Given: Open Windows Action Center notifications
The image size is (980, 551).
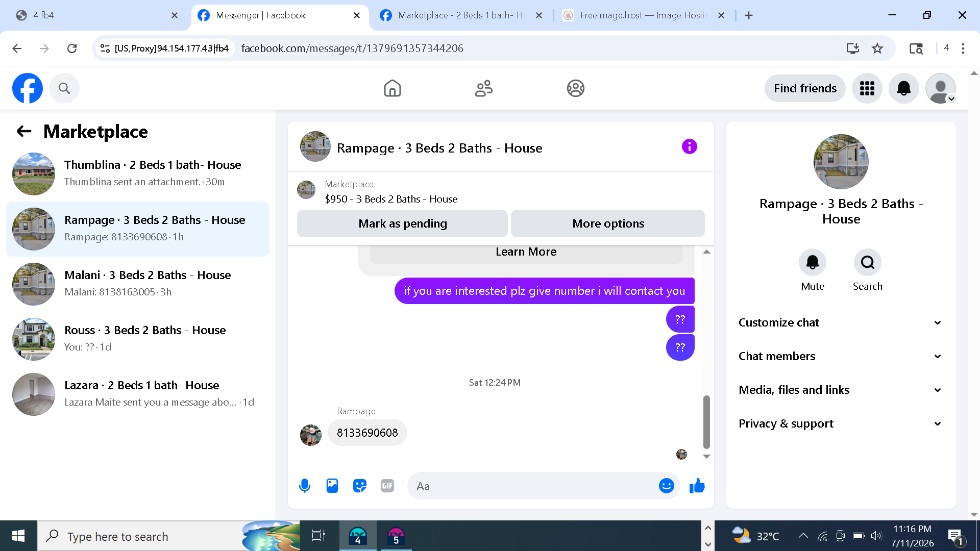Looking at the screenshot, I should [x=955, y=536].
